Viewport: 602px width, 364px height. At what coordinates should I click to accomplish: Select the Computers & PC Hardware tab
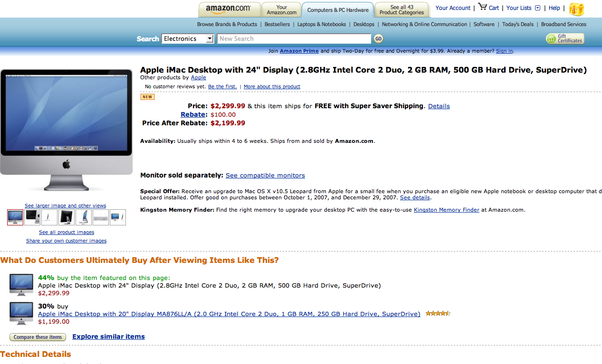tap(338, 10)
